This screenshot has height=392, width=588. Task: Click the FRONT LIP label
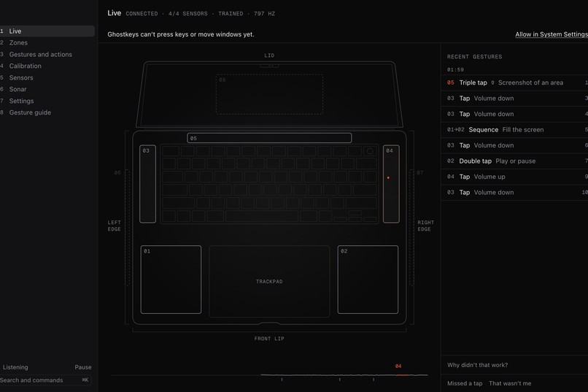click(269, 339)
